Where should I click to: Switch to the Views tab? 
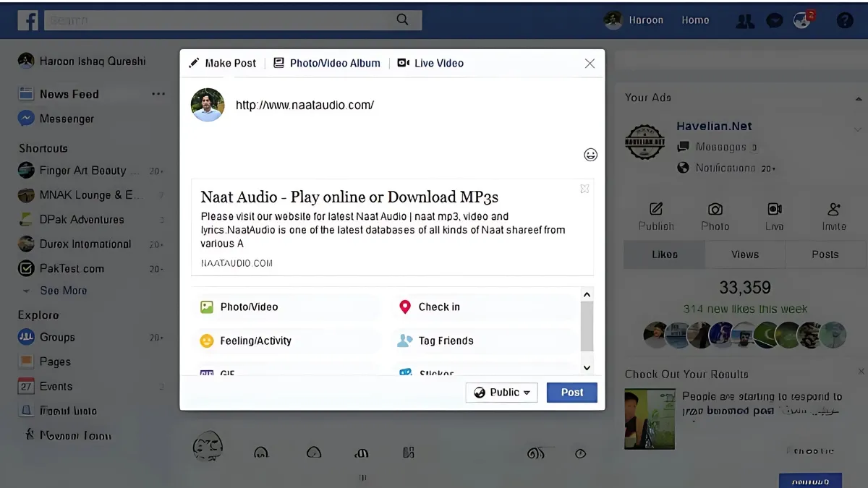pyautogui.click(x=745, y=254)
